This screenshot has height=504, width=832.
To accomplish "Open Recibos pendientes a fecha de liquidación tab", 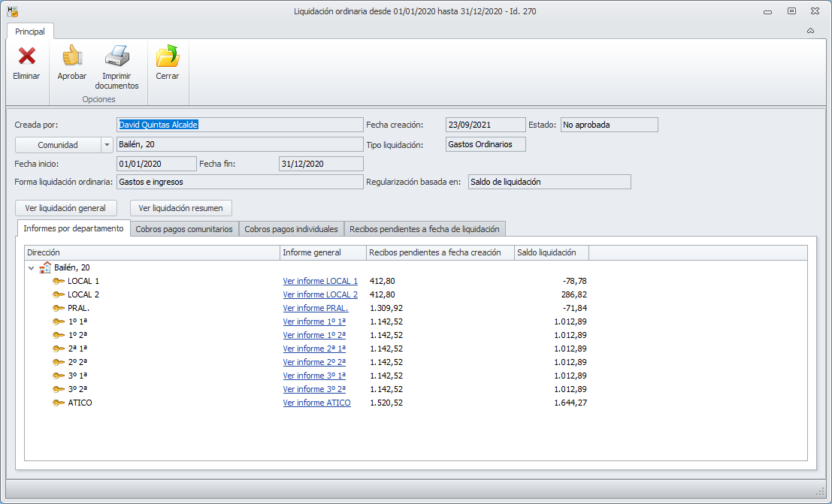I will (x=425, y=229).
